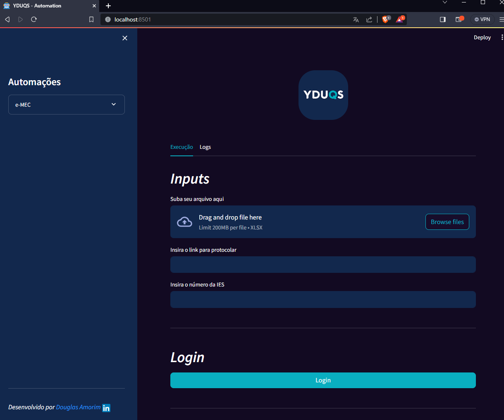Open the tab search chevron in title bar
Image resolution: width=504 pixels, height=420 pixels.
[x=445, y=2]
